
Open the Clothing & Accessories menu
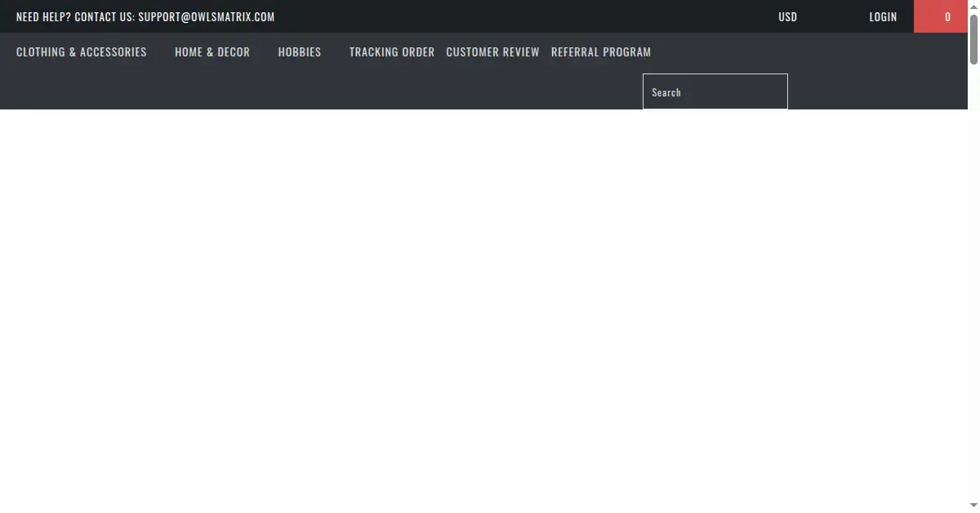[82, 52]
